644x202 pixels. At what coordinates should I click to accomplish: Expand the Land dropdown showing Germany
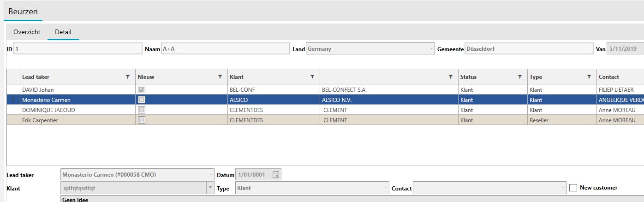click(x=431, y=49)
